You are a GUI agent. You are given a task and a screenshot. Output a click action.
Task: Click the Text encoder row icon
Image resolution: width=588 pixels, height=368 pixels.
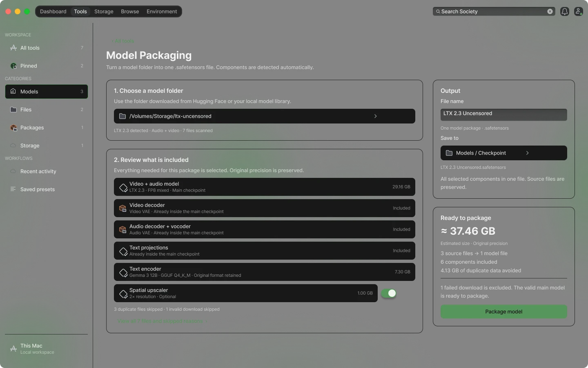123,272
